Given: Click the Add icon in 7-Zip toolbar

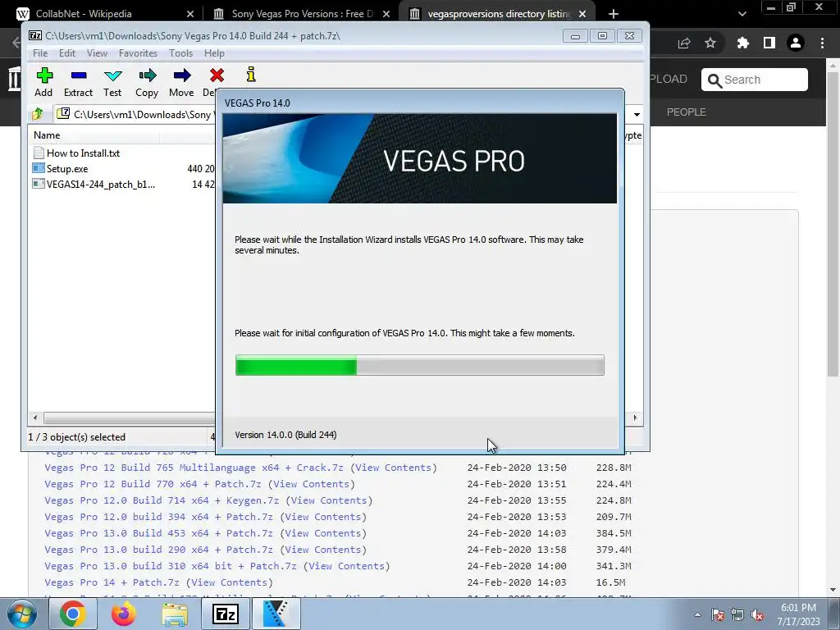Looking at the screenshot, I should (44, 75).
